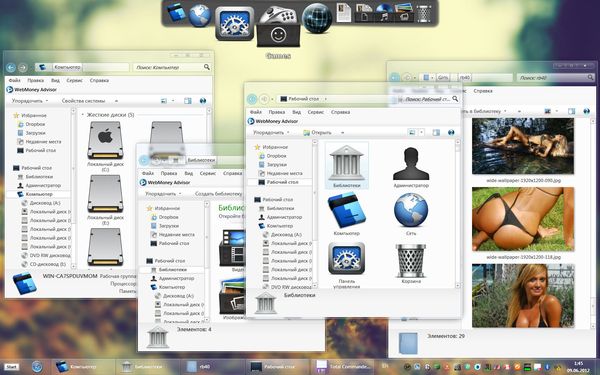Open the text document icon in the top dock
The width and height of the screenshot is (600, 375).
(343, 12)
